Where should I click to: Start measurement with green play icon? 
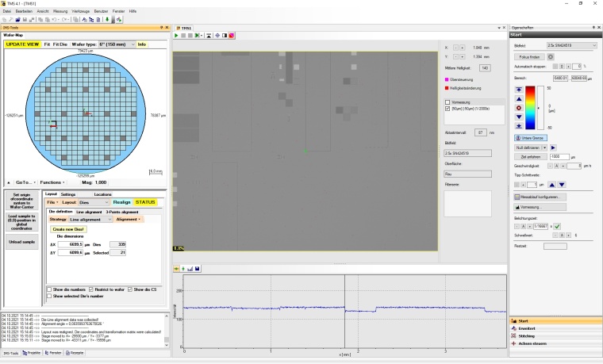pyautogui.click(x=177, y=35)
